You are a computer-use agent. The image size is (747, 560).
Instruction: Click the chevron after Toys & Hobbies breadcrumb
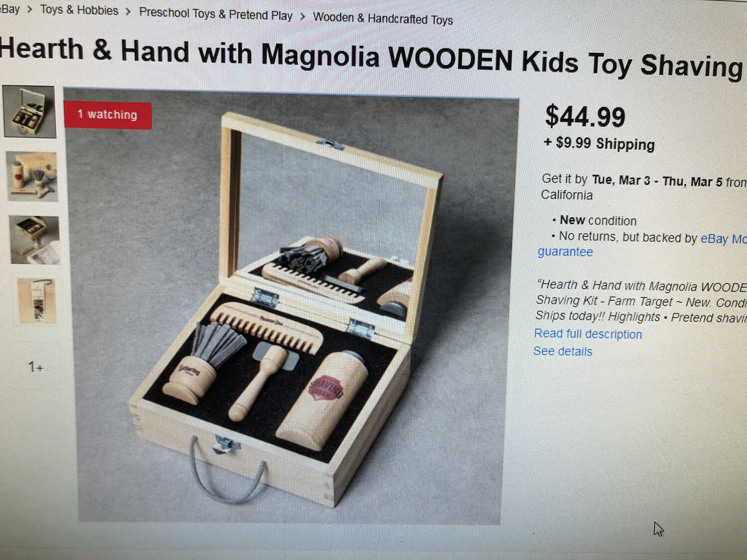point(128,11)
